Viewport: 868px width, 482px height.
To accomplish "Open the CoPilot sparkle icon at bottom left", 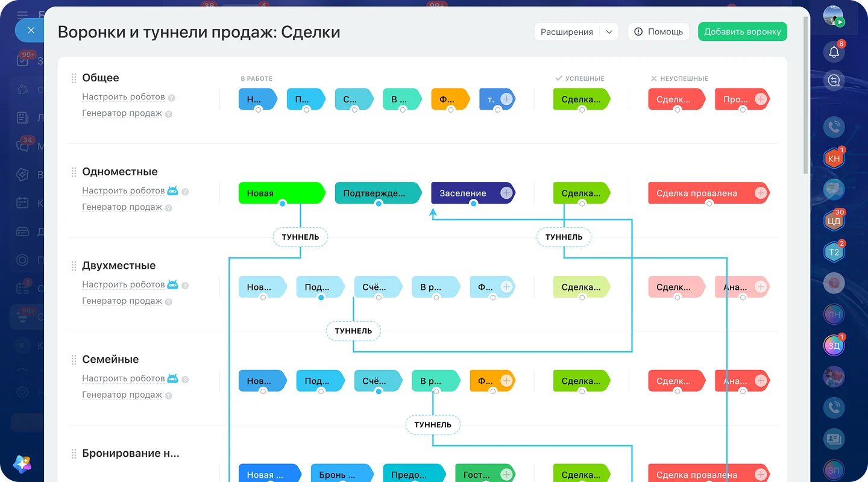I will coord(22,463).
